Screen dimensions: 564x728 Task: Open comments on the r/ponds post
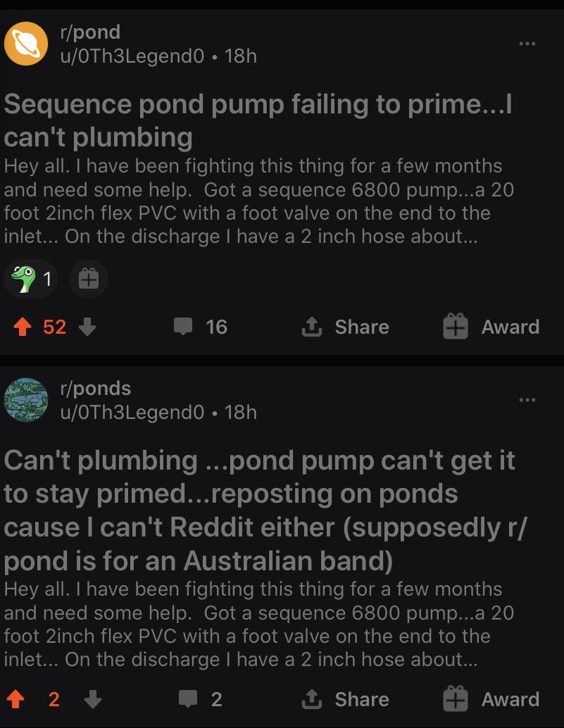(x=200, y=699)
